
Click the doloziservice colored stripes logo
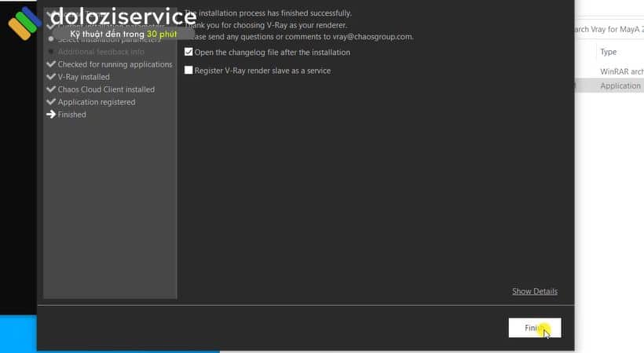point(25,24)
